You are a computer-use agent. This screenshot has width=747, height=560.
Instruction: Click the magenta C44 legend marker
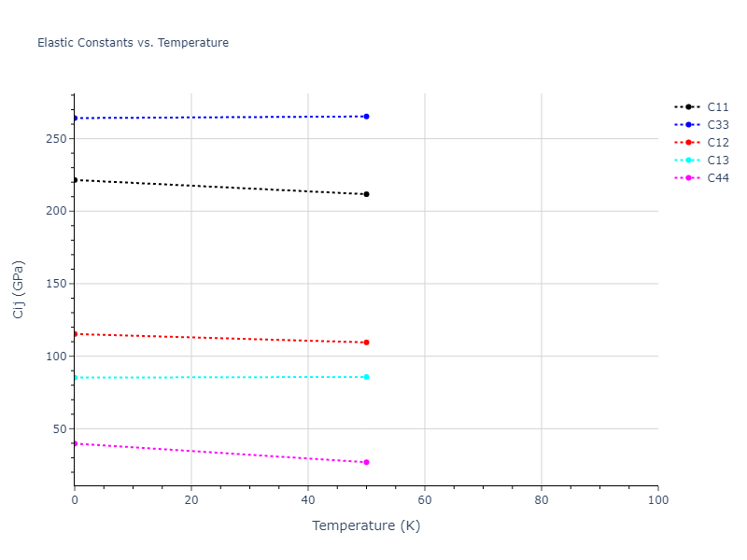pyautogui.click(x=688, y=178)
